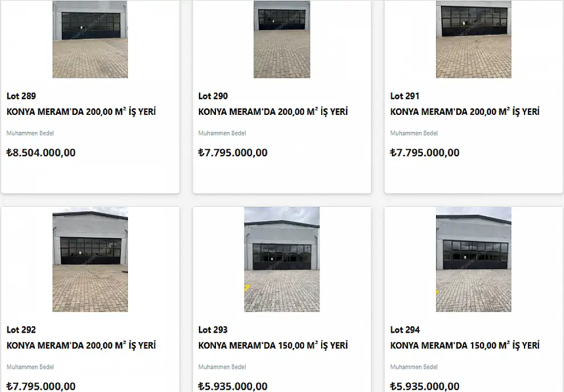Image resolution: width=564 pixels, height=392 pixels.
Task: Open Lot 291 Konya Meram 200,00 M² title
Action: [x=465, y=111]
